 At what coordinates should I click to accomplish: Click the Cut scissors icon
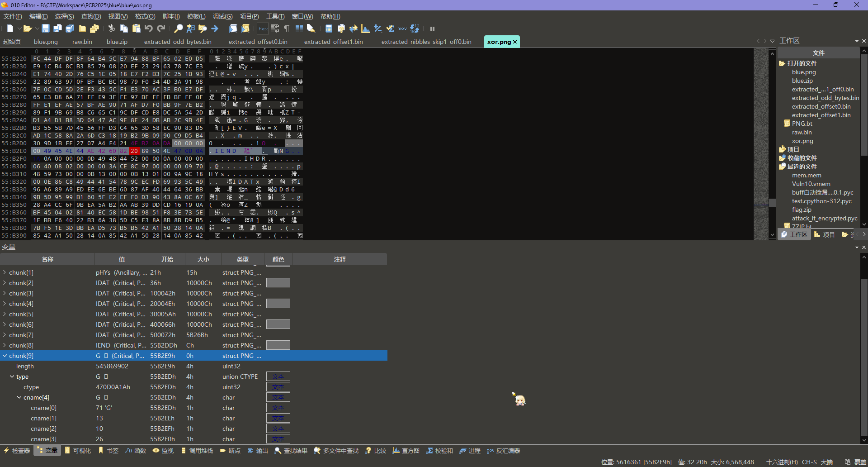point(112,29)
